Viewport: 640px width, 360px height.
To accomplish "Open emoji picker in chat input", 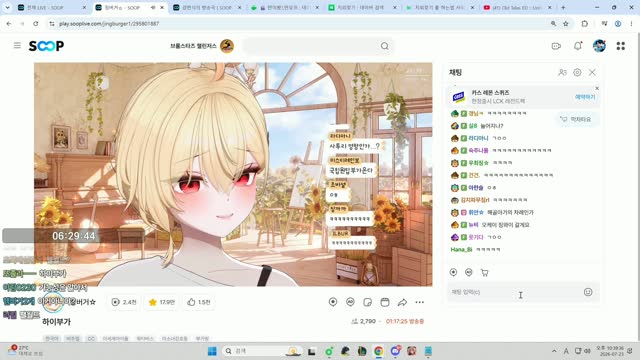I will [x=588, y=292].
